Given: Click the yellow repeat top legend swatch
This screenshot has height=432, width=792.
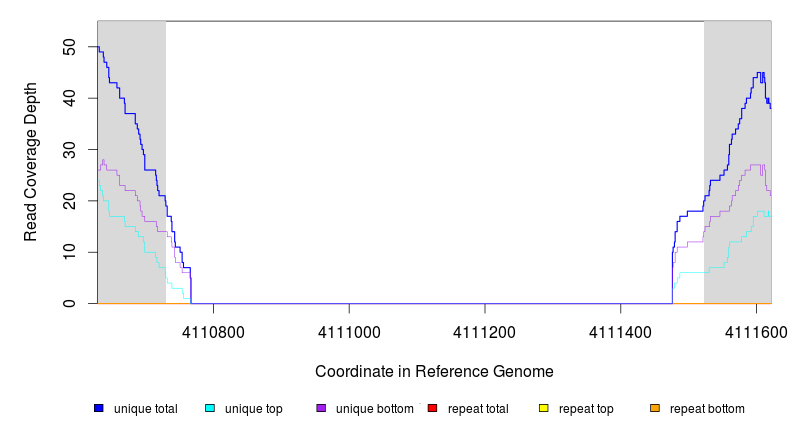Looking at the screenshot, I should pyautogui.click(x=544, y=408).
